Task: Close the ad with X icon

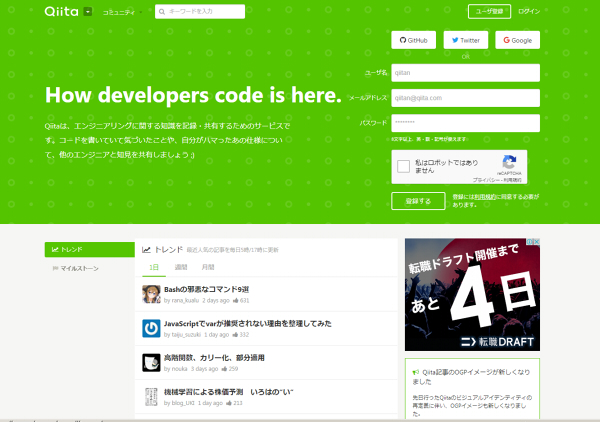Action: pos(537,241)
